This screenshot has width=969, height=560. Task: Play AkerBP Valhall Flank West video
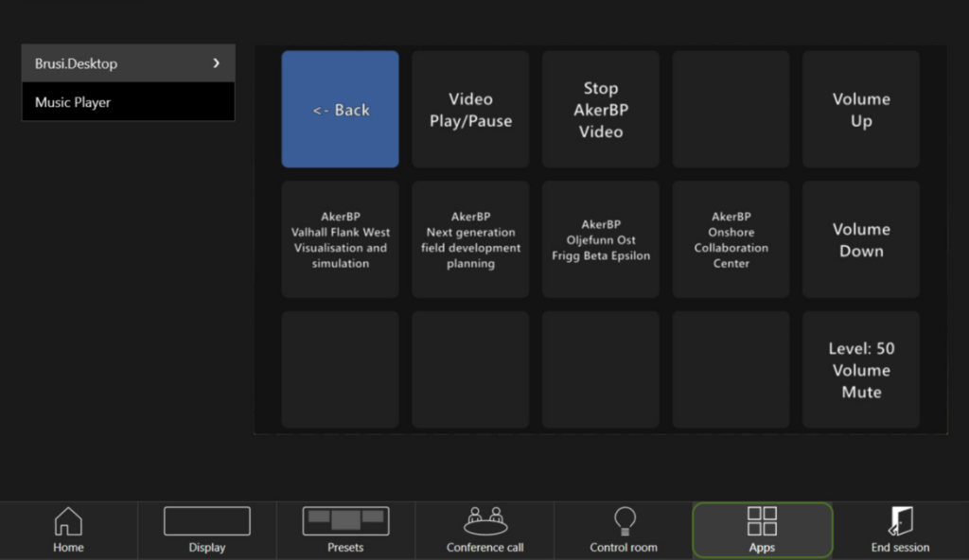341,240
